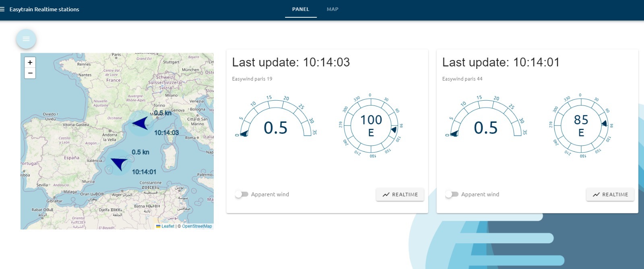Click the compass dial showing 100 E
The height and width of the screenshot is (269, 644).
click(371, 125)
